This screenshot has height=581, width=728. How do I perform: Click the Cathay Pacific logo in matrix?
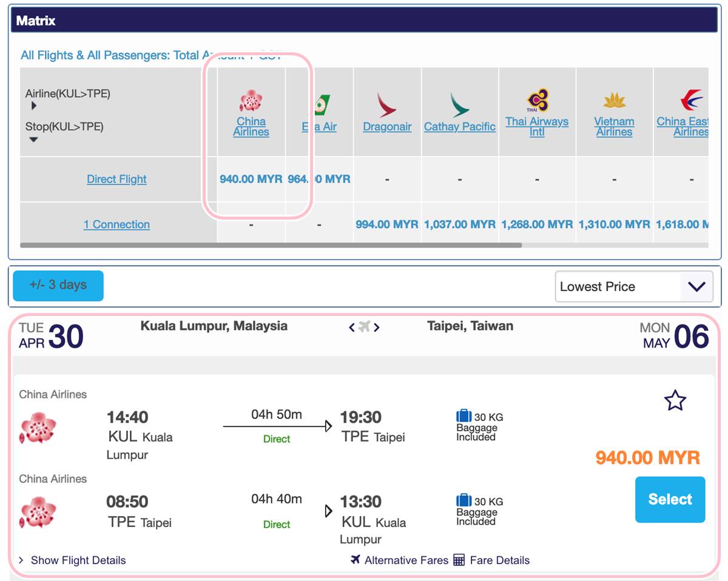point(459,105)
